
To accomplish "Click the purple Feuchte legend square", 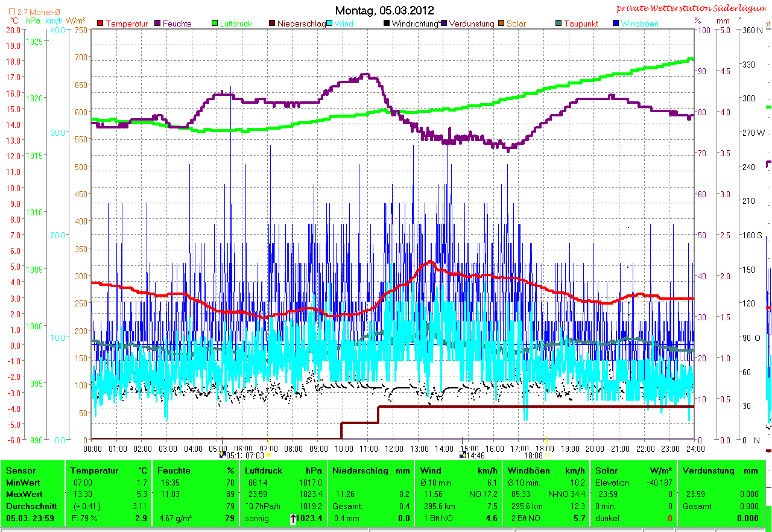I will click(158, 24).
